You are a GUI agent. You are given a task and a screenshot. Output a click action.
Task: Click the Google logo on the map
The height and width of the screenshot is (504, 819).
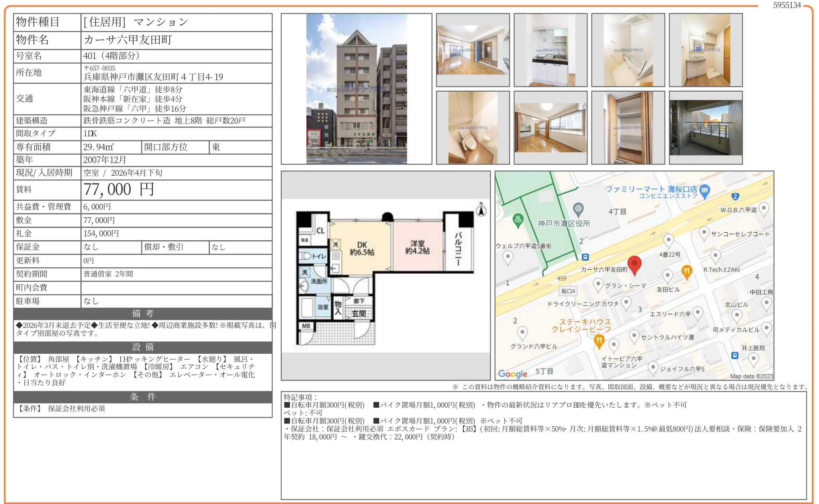tap(513, 373)
